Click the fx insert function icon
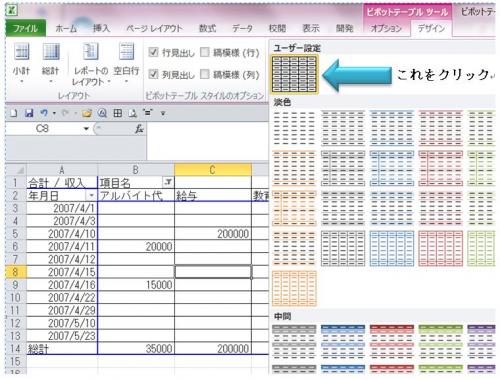The image size is (500, 380). [x=139, y=129]
